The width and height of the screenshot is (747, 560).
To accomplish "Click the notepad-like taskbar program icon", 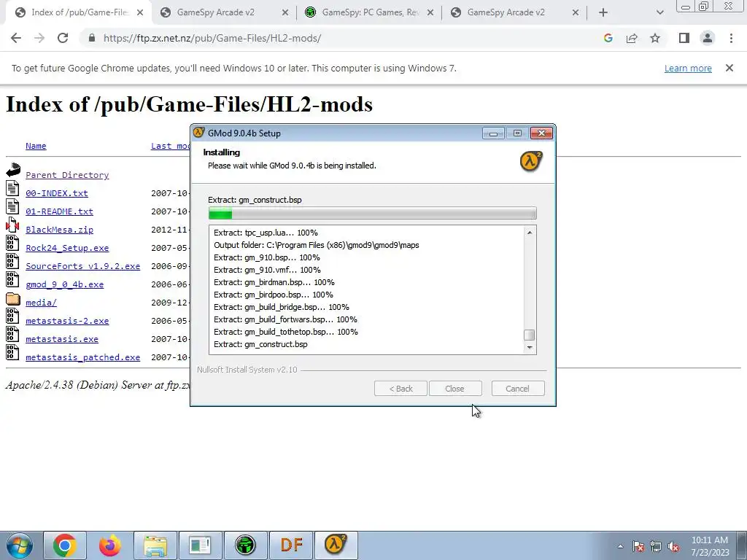I will (200, 545).
